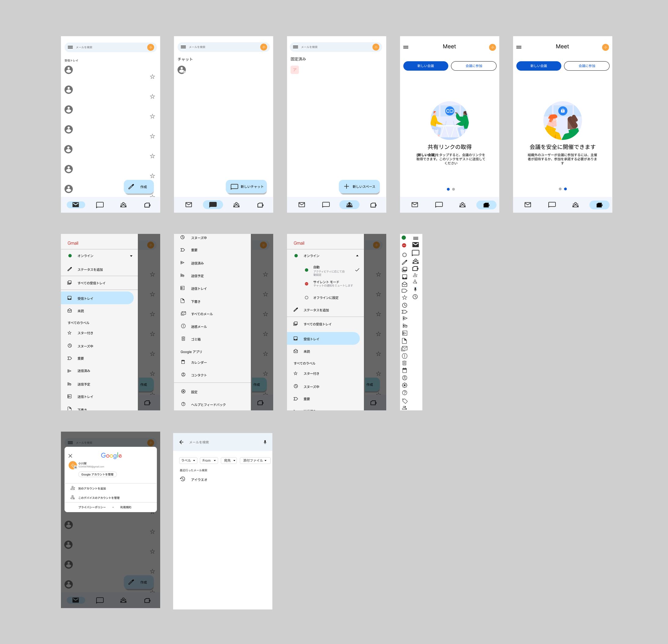Open the hamburger menu on the 共有リンクの取得 Meet screen
This screenshot has height=644, width=668.
pyautogui.click(x=406, y=47)
